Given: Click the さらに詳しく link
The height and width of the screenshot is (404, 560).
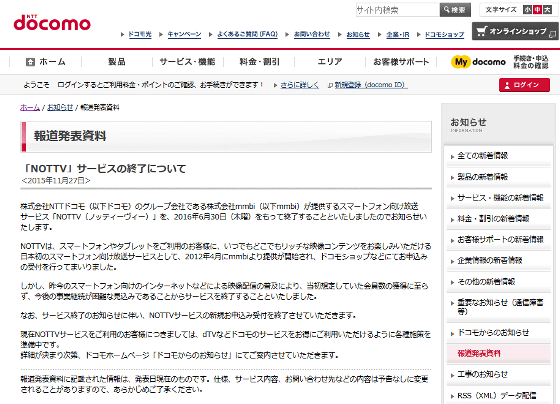Looking at the screenshot, I should coord(300,85).
